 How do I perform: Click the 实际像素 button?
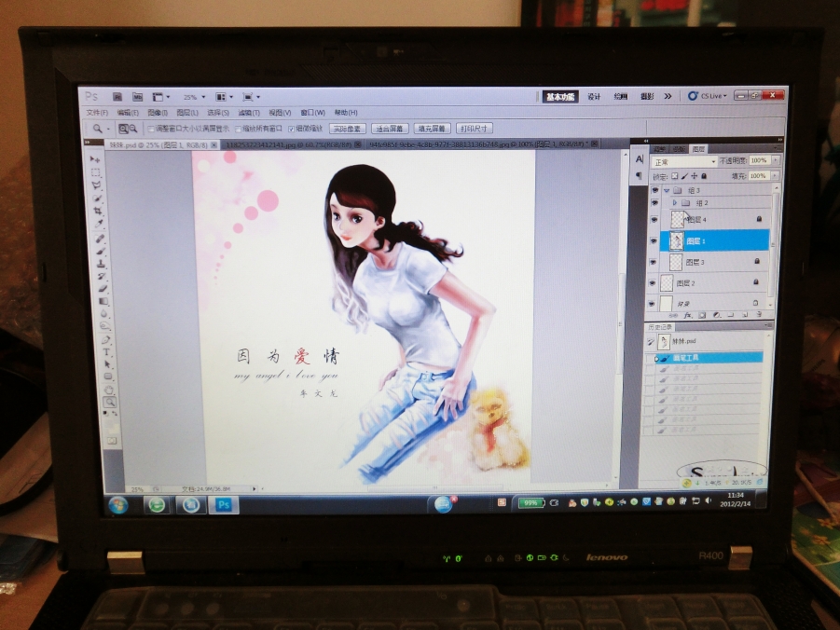pos(350,128)
